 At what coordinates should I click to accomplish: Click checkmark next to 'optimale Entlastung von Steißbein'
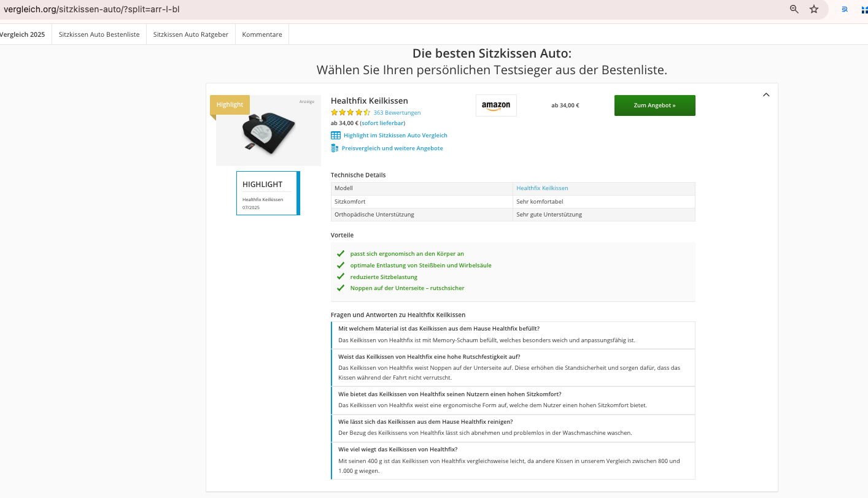point(341,265)
